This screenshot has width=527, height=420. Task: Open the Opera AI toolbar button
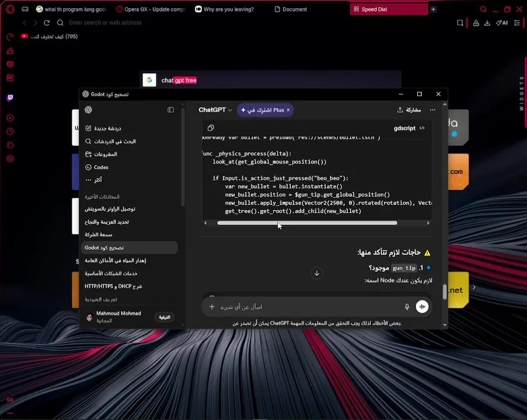coord(502,23)
